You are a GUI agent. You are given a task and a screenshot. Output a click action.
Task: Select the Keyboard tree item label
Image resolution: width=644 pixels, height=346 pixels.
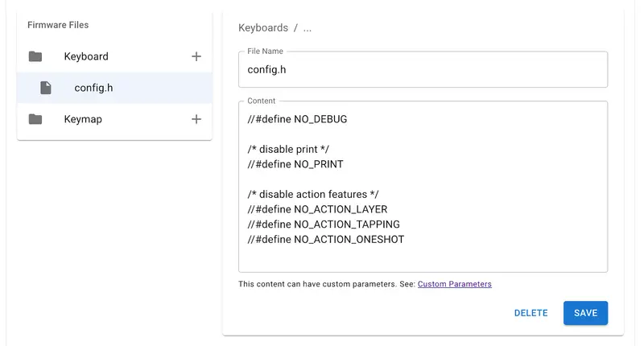[86, 56]
